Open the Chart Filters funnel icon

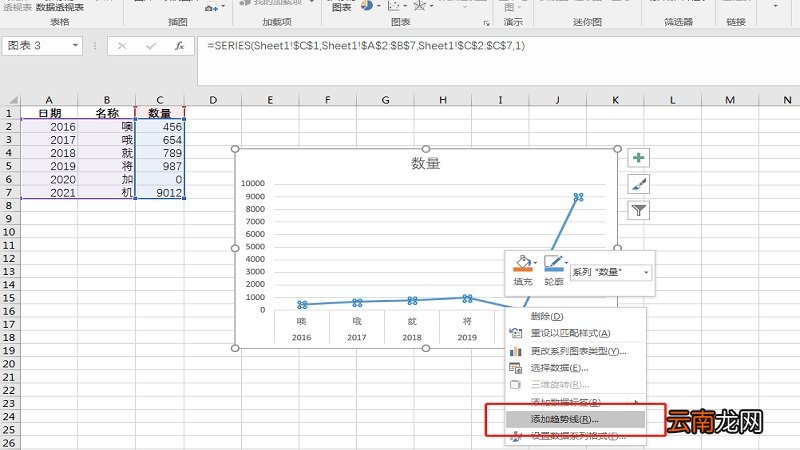(x=638, y=210)
